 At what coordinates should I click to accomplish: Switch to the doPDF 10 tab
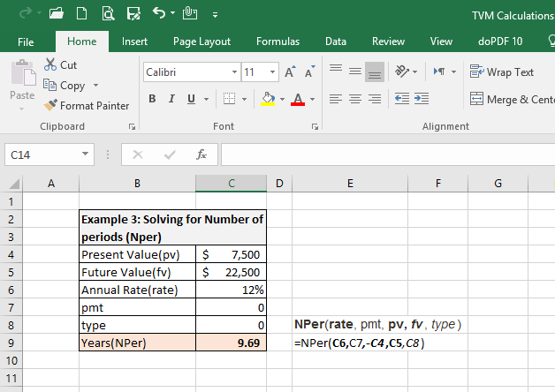point(500,41)
